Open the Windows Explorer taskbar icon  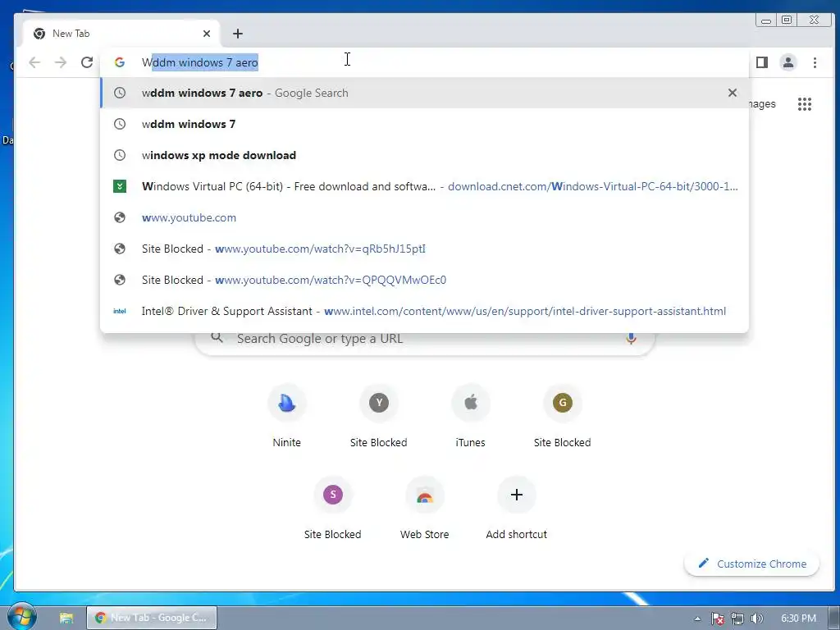click(66, 618)
